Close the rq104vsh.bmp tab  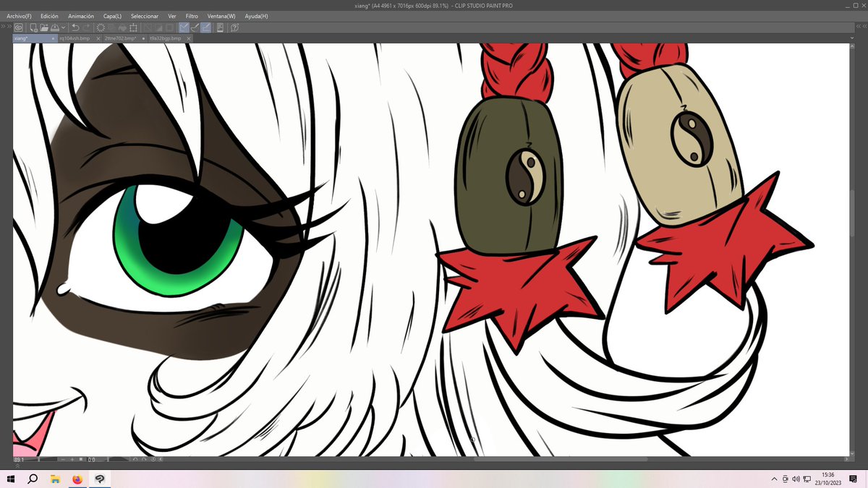click(x=98, y=38)
